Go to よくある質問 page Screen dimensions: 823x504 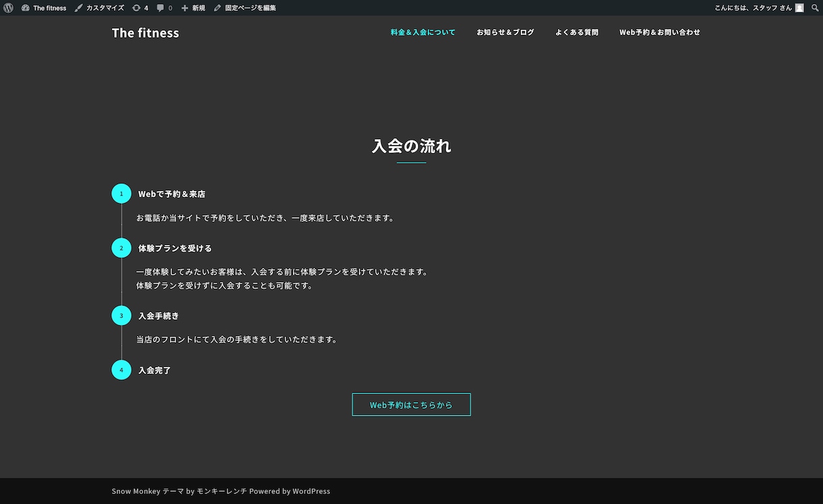pyautogui.click(x=577, y=32)
